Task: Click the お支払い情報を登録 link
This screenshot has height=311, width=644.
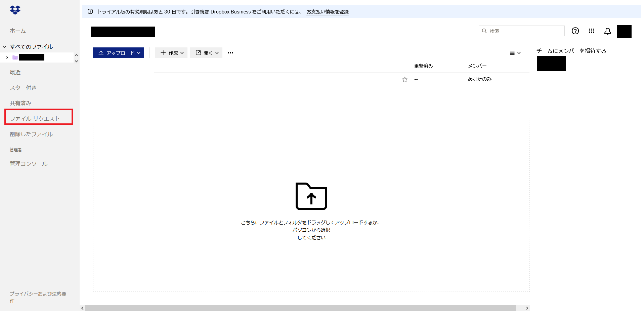Action: tap(327, 12)
